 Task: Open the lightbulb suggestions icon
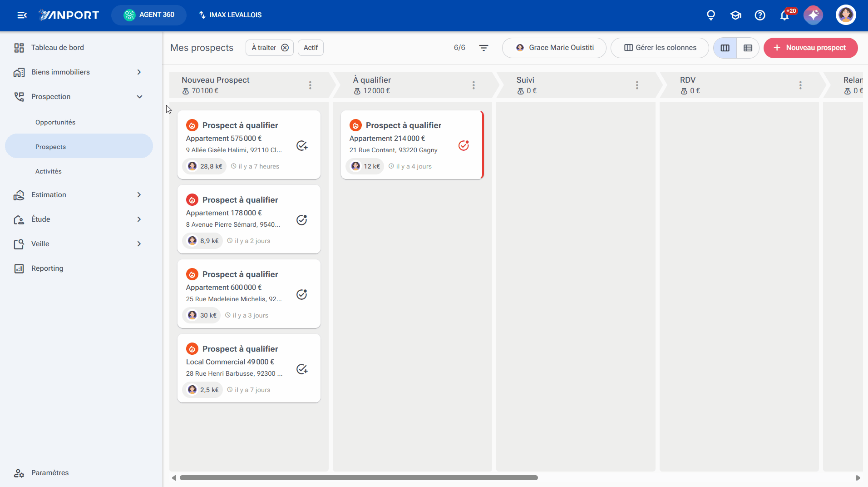coord(711,15)
